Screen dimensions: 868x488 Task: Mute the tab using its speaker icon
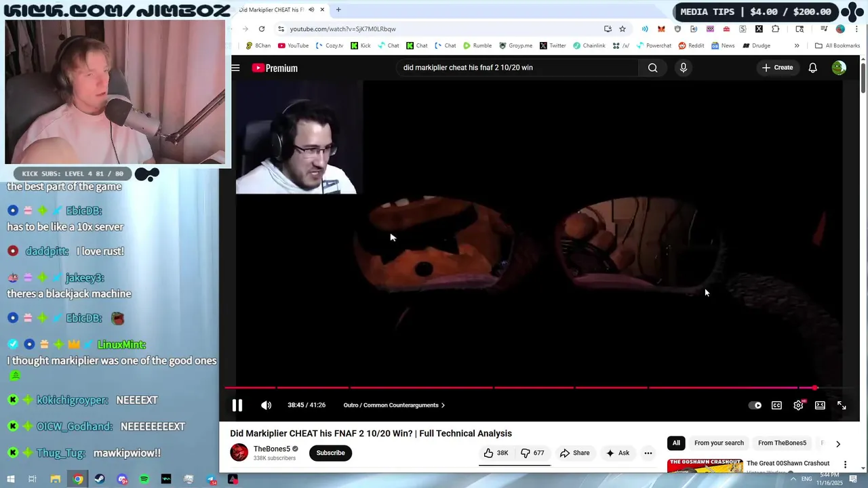pyautogui.click(x=311, y=9)
